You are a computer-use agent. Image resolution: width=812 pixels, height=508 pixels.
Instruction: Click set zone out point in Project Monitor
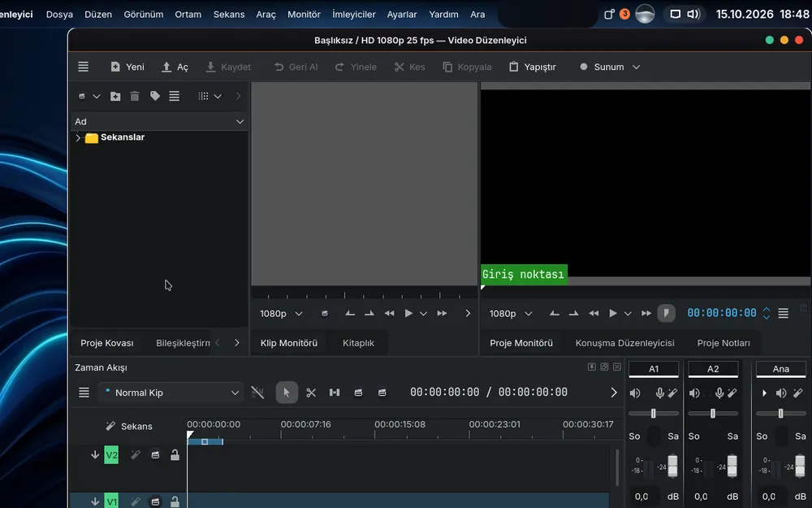pos(574,313)
